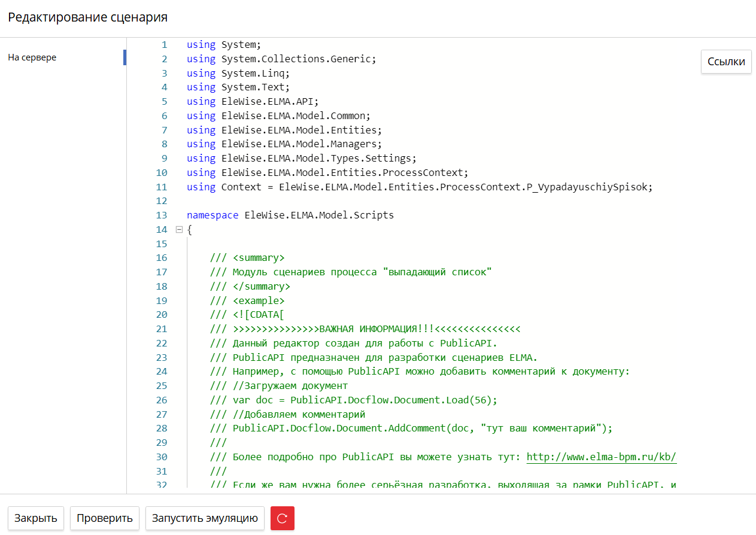Click the "Document.Load(56)" code line
The height and width of the screenshot is (535, 756).
pos(354,400)
